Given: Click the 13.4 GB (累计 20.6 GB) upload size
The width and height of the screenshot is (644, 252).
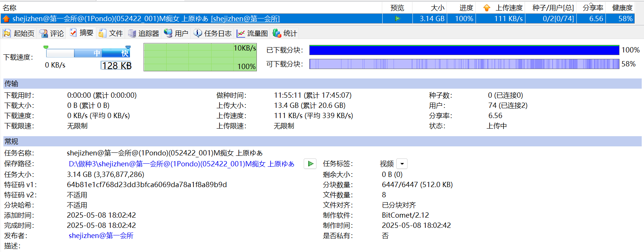Looking at the screenshot, I should point(310,106).
